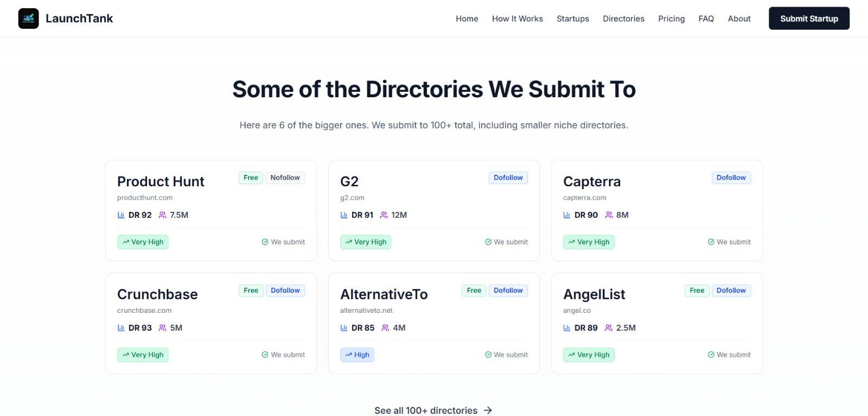868x416 pixels.
Task: Click the Nofollow badge on Product Hunt
Action: tap(285, 178)
